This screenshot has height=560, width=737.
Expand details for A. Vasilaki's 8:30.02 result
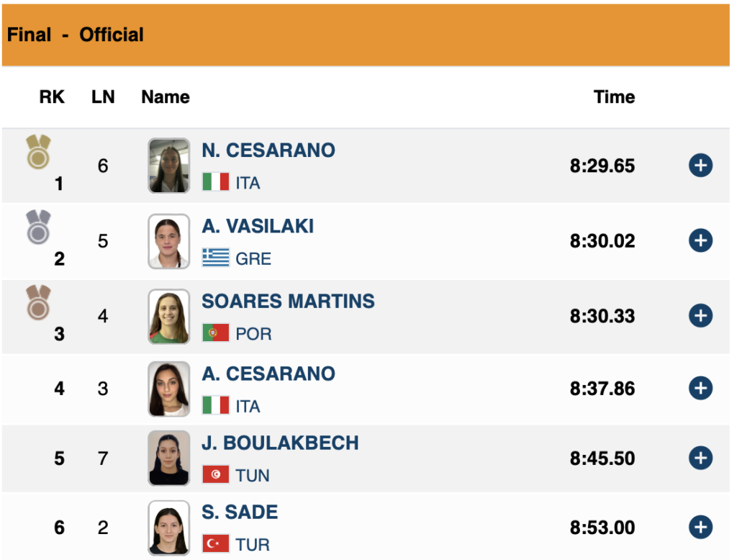[700, 240]
